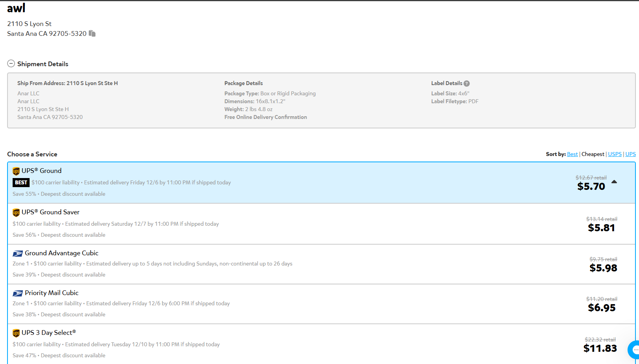Open the Label Details help tooltip

point(467,84)
